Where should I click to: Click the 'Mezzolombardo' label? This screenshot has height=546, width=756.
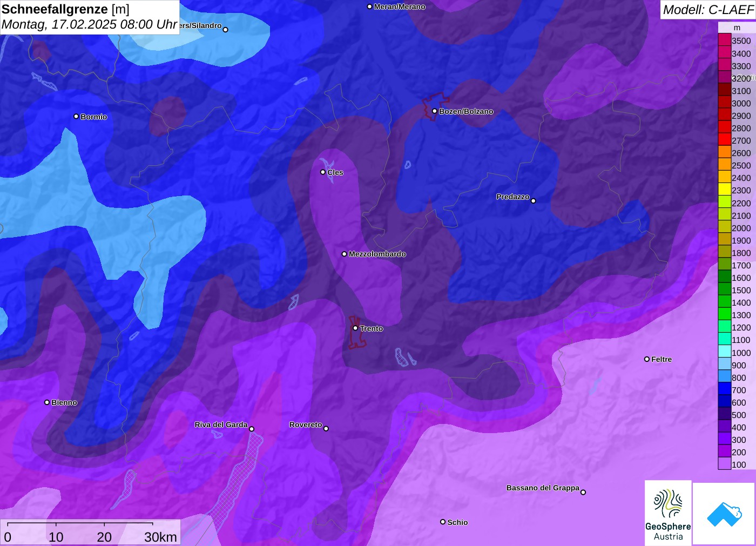pyautogui.click(x=377, y=254)
